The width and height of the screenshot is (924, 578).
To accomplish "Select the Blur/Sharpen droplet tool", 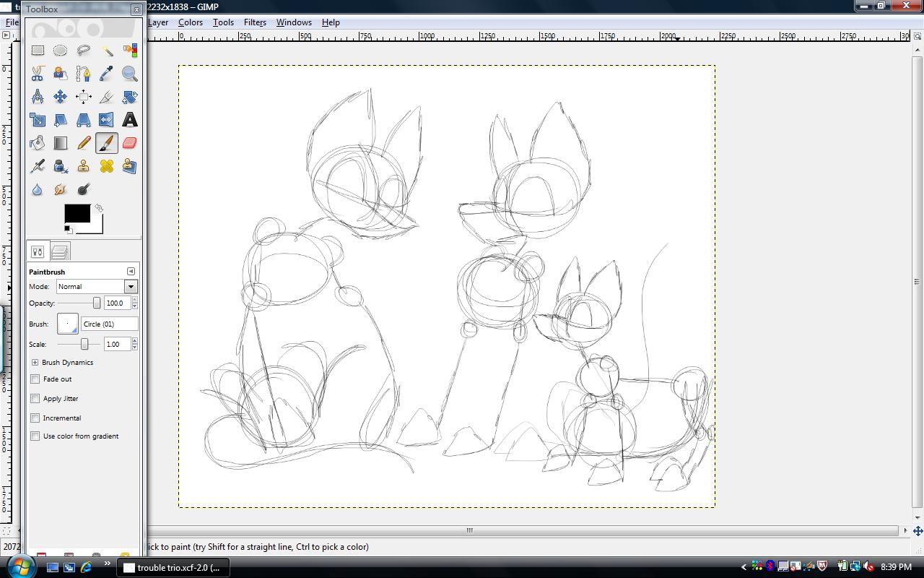I will click(x=38, y=189).
